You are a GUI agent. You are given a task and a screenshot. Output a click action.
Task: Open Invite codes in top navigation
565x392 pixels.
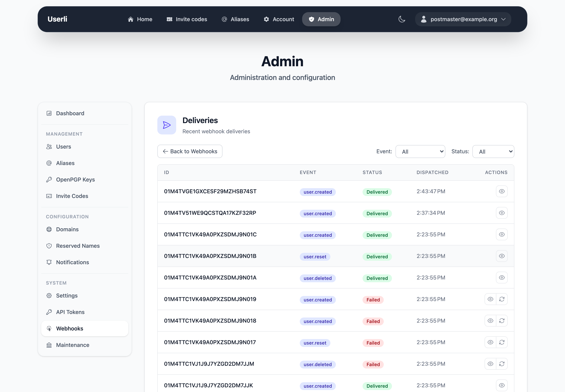click(187, 19)
